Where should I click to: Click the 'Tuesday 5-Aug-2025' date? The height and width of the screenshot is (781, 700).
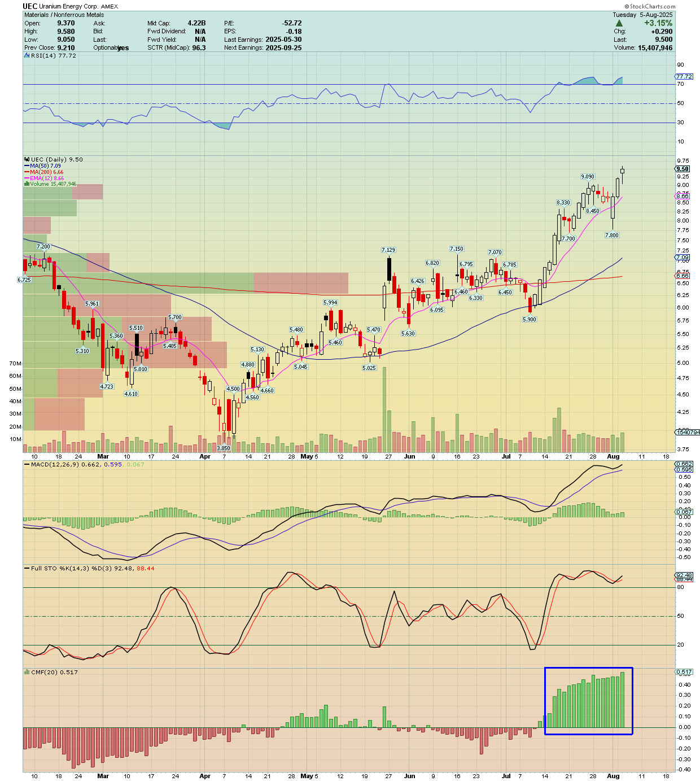(642, 15)
